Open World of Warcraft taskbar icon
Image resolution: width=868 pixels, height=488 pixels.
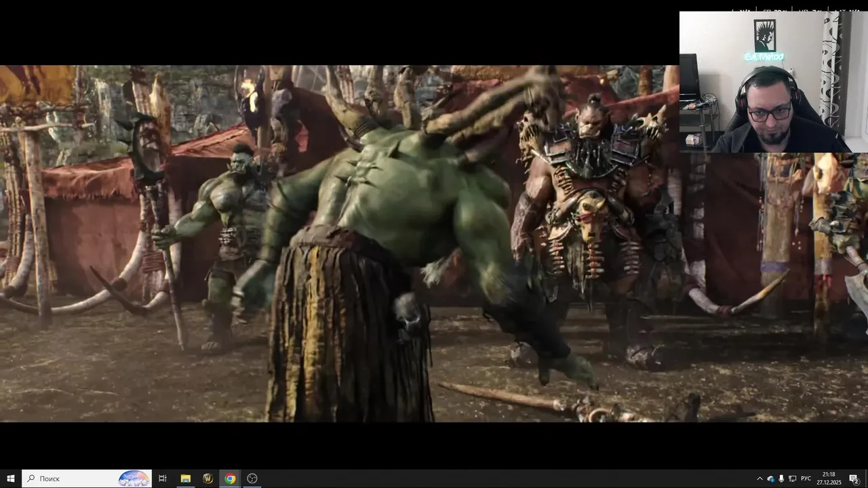[208, 479]
